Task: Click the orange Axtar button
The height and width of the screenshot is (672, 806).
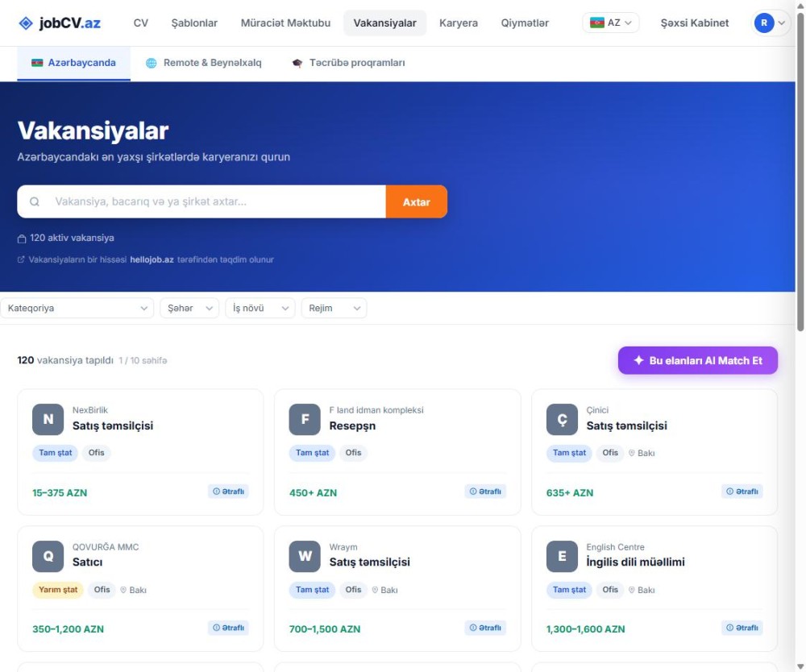Action: (x=417, y=202)
